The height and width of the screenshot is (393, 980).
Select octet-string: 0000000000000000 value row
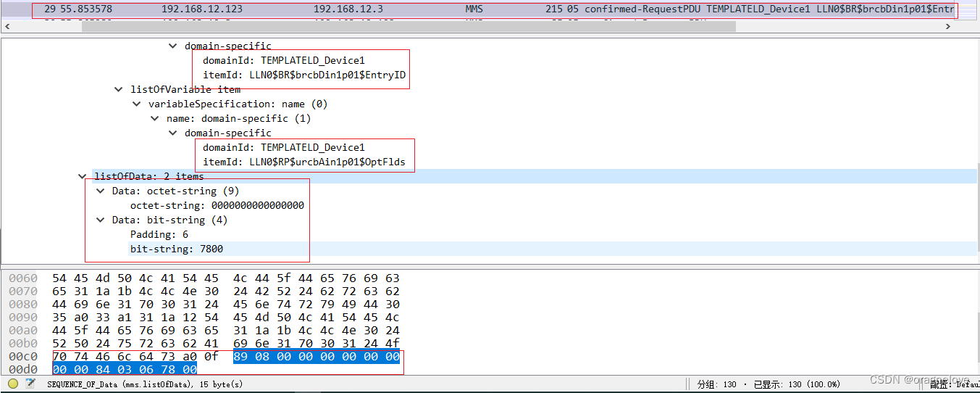pos(217,205)
